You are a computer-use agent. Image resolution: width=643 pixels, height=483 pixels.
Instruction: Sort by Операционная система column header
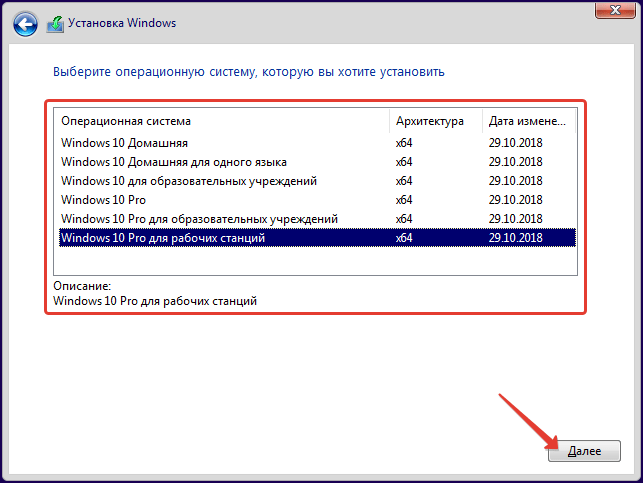click(x=222, y=121)
